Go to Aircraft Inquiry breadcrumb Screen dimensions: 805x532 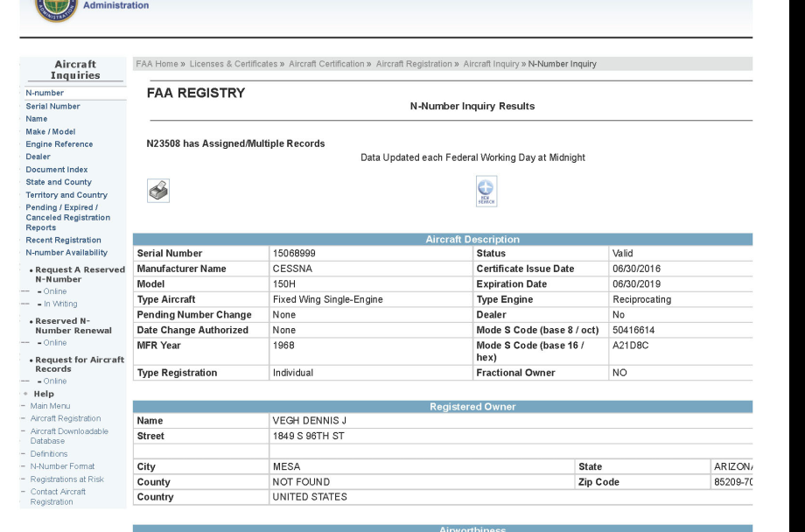pos(492,64)
